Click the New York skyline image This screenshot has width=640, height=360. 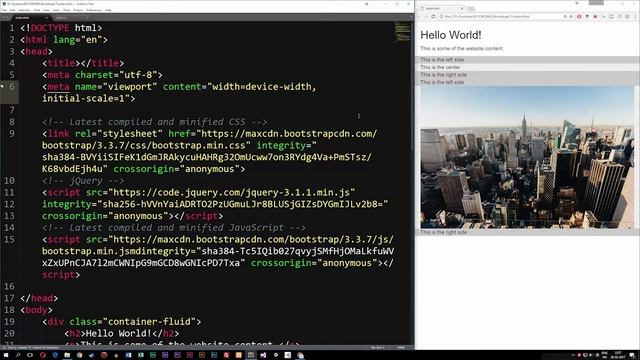pyautogui.click(x=527, y=157)
